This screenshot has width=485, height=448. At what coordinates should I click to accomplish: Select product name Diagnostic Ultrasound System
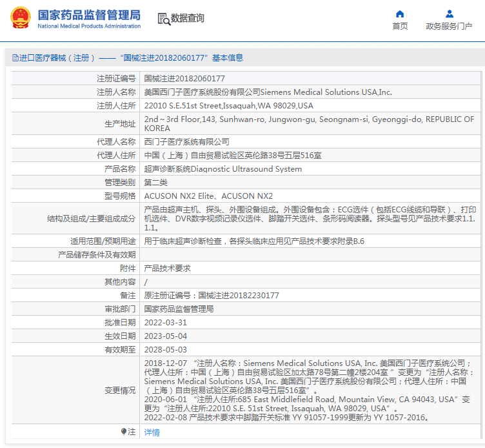(x=223, y=169)
